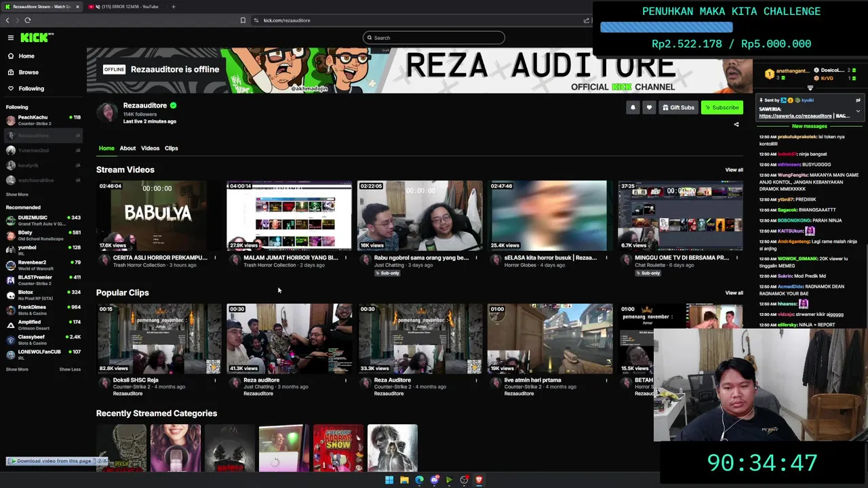Open the Windows Start button
The height and width of the screenshot is (488, 868).
[389, 480]
